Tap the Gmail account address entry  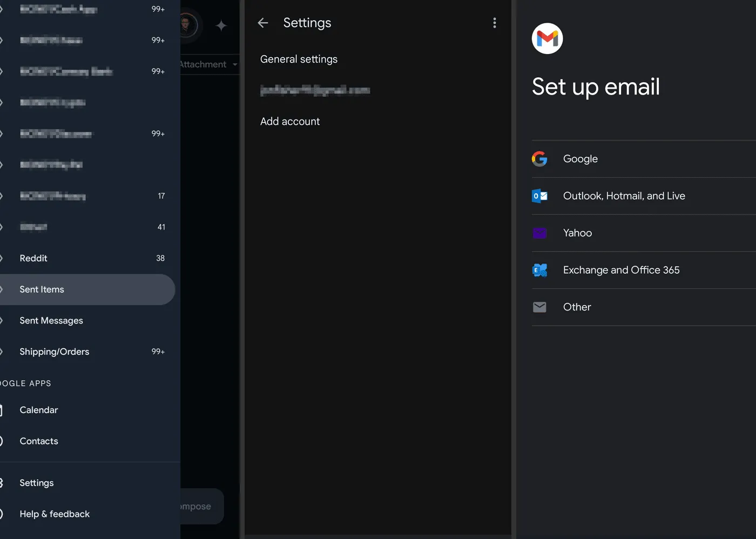[x=315, y=90]
